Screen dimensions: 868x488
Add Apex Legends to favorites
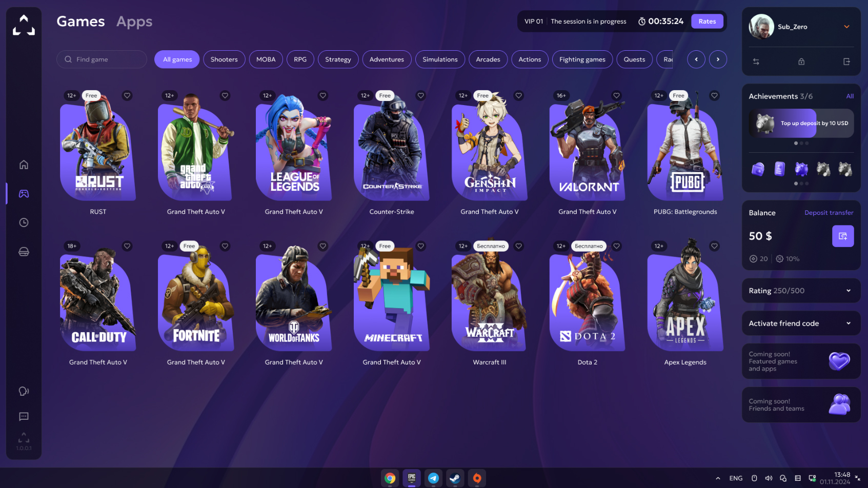pyautogui.click(x=714, y=246)
